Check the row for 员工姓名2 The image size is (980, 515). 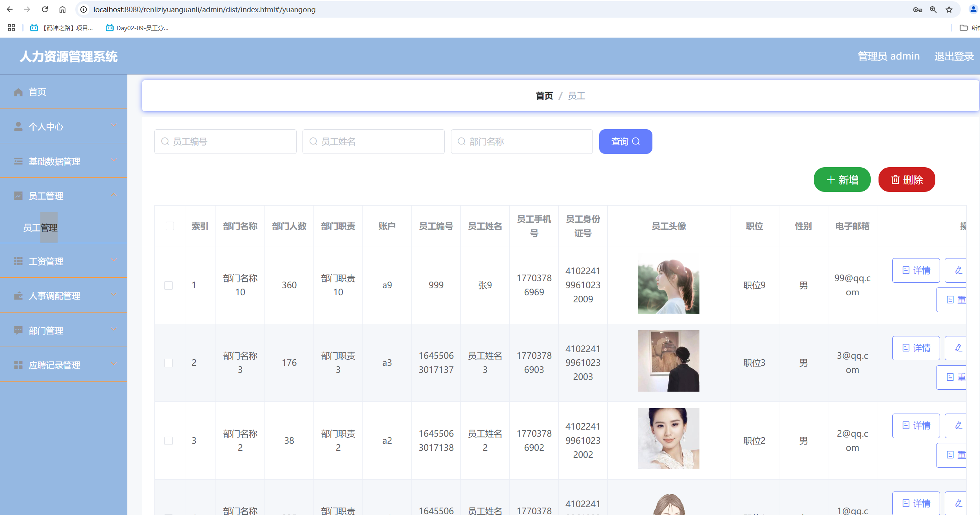(x=168, y=441)
